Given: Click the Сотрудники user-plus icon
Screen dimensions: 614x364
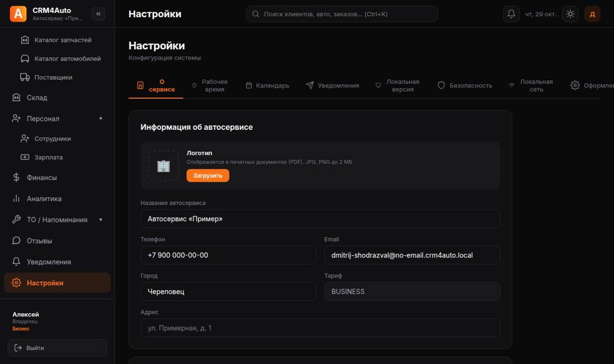Looking at the screenshot, I should 25,138.
